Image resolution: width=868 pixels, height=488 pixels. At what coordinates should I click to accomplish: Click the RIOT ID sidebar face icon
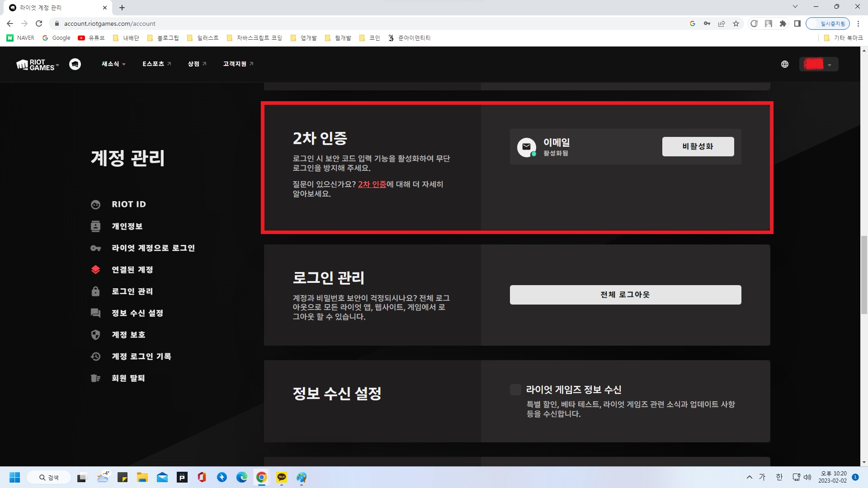click(95, 205)
